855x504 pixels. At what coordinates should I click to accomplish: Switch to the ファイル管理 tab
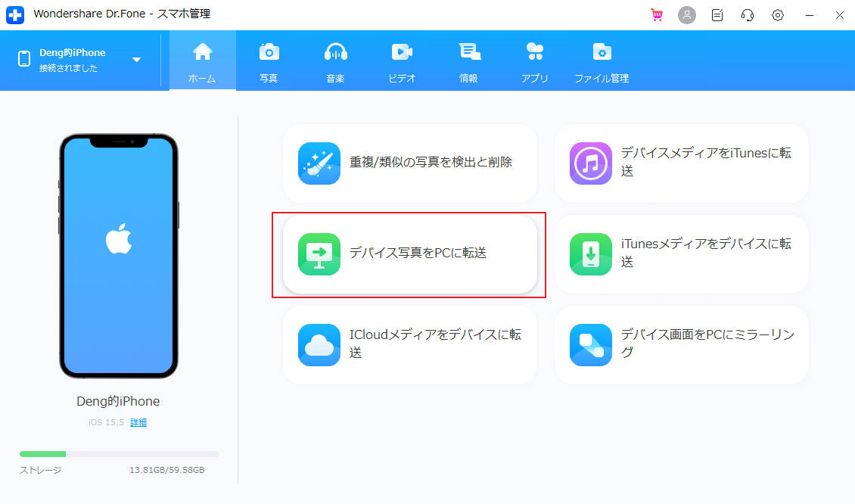(602, 61)
